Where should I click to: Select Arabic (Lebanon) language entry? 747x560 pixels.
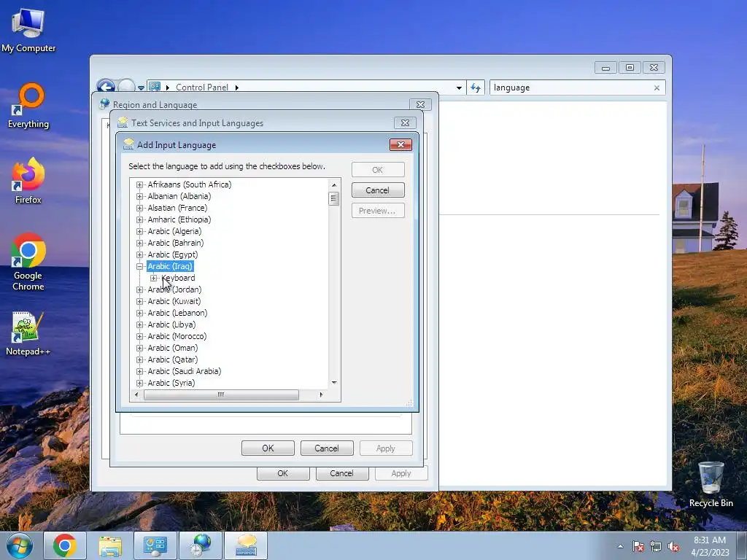tap(177, 313)
